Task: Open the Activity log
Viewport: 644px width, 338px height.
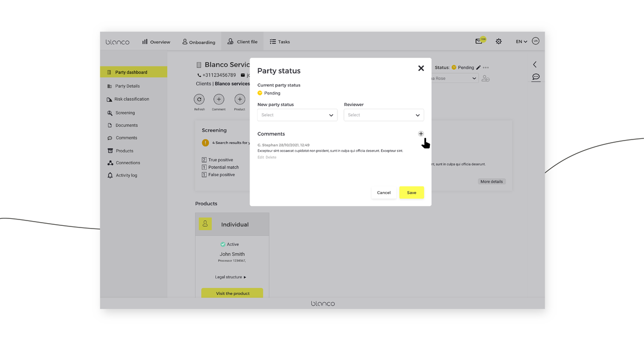Action: point(129,175)
